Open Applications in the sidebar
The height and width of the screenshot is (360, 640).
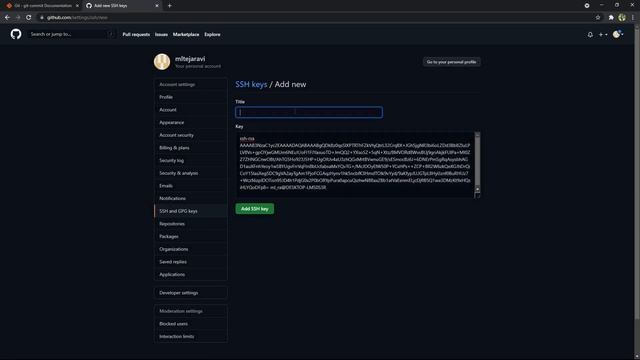(191, 274)
